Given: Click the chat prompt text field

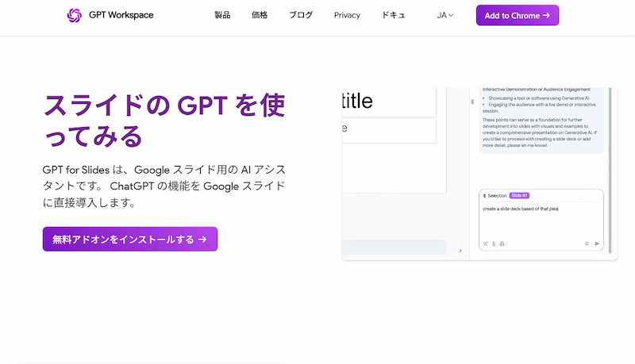Looking at the screenshot, I should coord(541,219).
